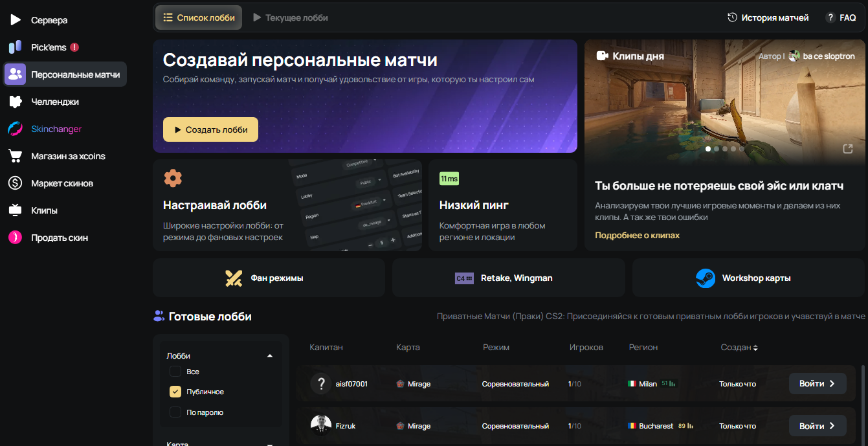Click the Pick'ems sidebar icon
The width and height of the screenshot is (868, 446).
[x=15, y=47]
